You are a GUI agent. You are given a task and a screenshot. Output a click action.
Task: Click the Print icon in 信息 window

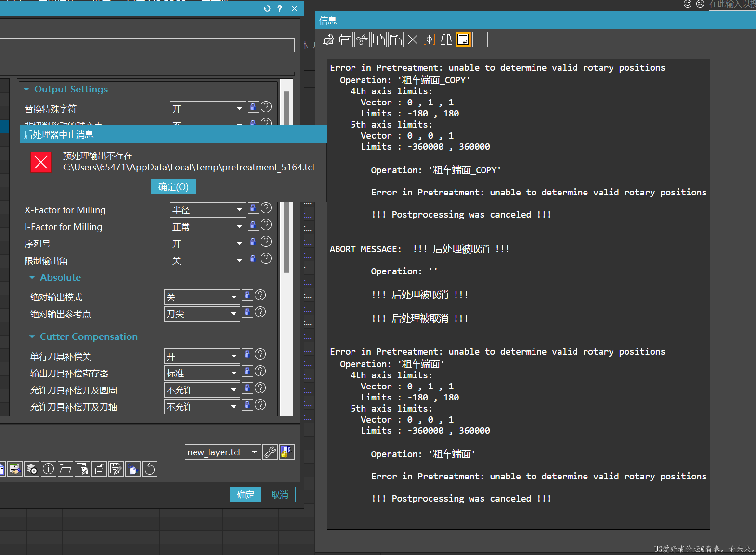point(345,39)
